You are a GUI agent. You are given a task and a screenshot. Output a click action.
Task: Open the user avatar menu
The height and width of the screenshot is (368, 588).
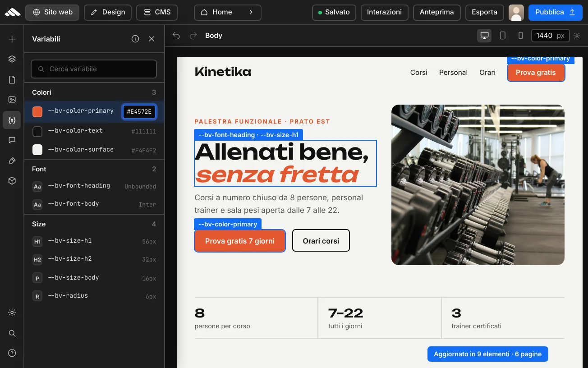tap(516, 13)
